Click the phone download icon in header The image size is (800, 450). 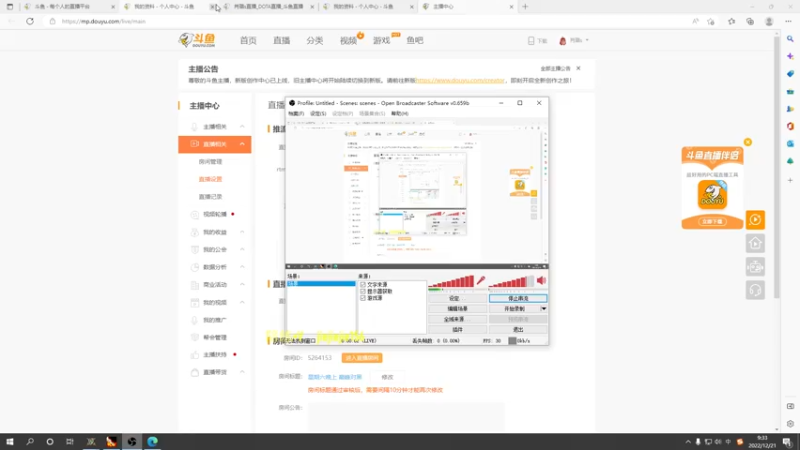point(531,40)
